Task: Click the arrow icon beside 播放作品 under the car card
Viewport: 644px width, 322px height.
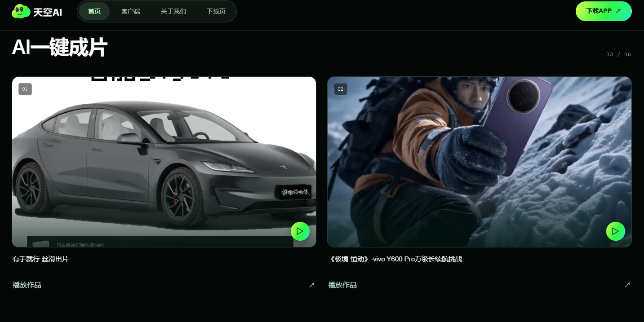Action: tap(312, 285)
